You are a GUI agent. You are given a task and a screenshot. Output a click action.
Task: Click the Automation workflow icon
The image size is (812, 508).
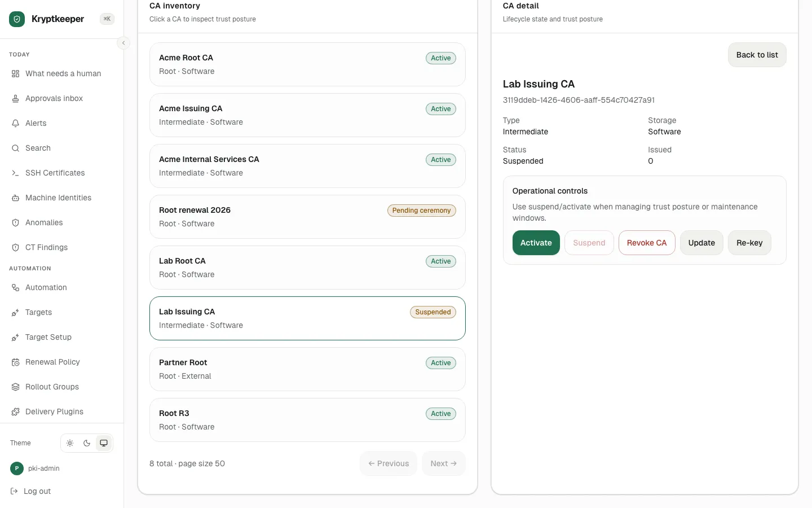click(x=15, y=288)
